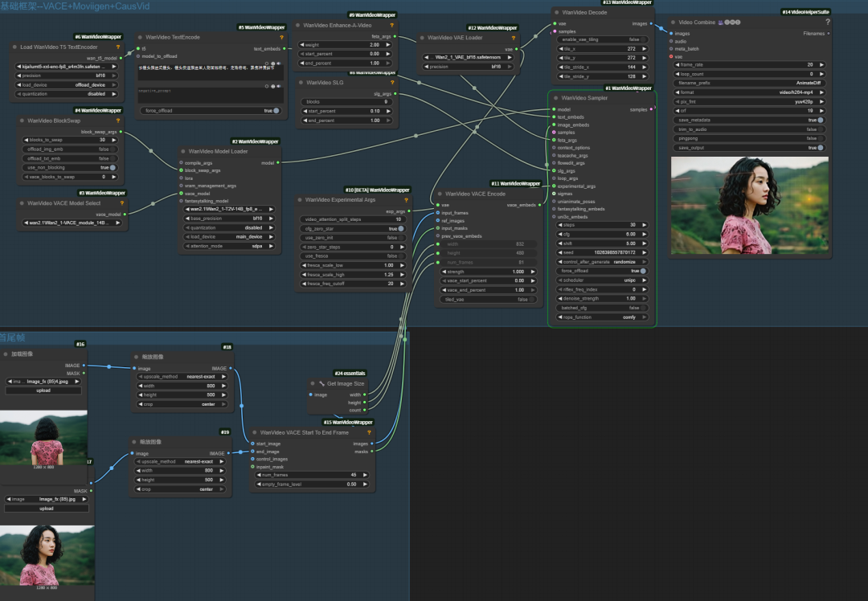
Task: Decrease cfg value in WanVideo Sampler
Action: click(x=560, y=234)
